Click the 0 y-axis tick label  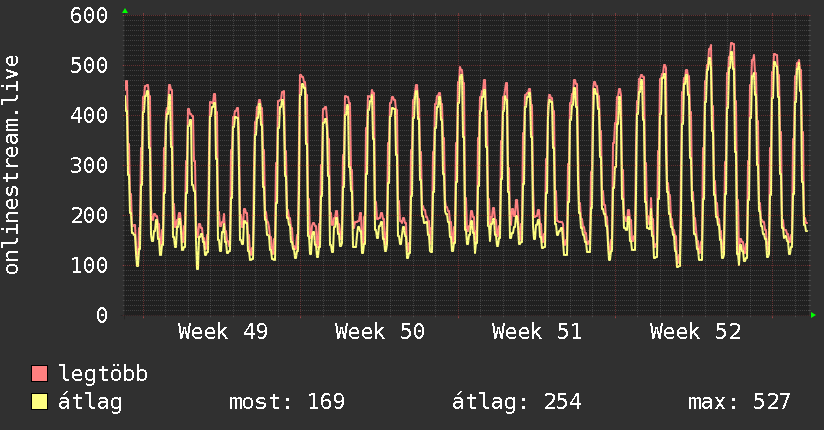coord(101,315)
